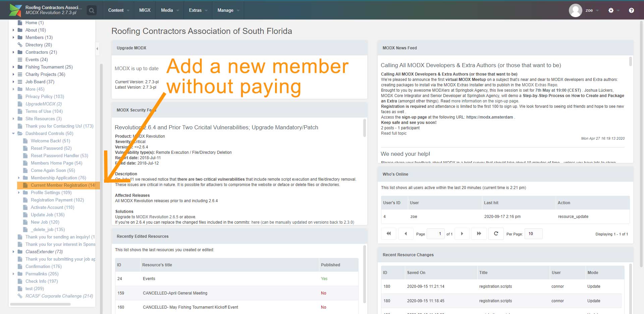Click the resource tree horizontal scrollbar

click(x=40, y=304)
